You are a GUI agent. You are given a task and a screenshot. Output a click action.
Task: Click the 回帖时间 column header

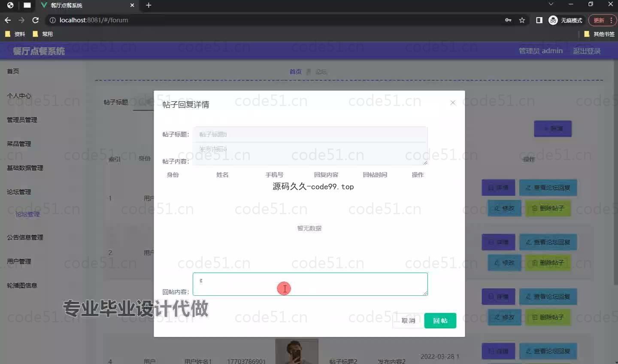coord(375,175)
